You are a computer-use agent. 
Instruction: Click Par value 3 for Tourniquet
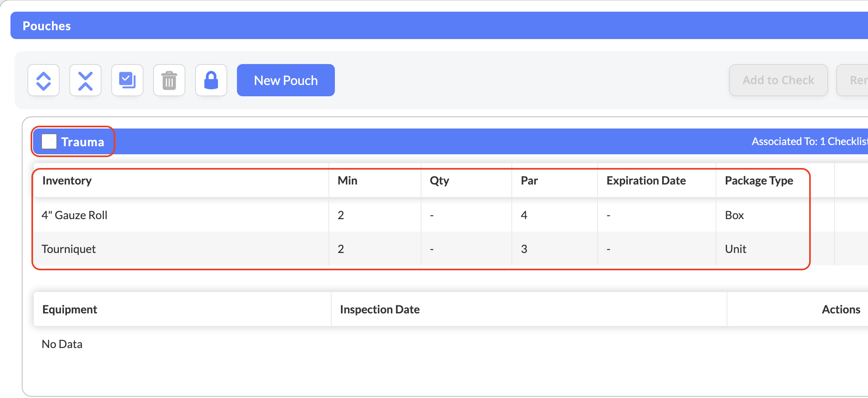524,249
